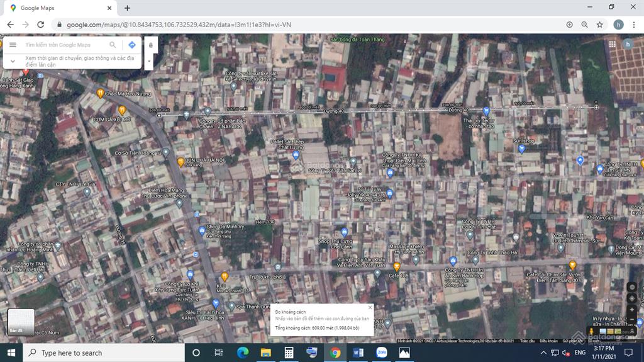Open the Google Maps hamburger menu

tap(13, 45)
